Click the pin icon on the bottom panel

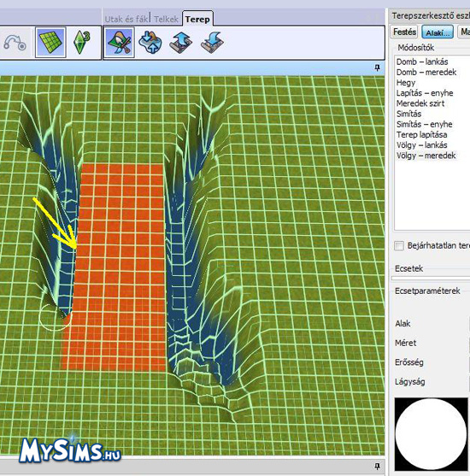pos(378,466)
